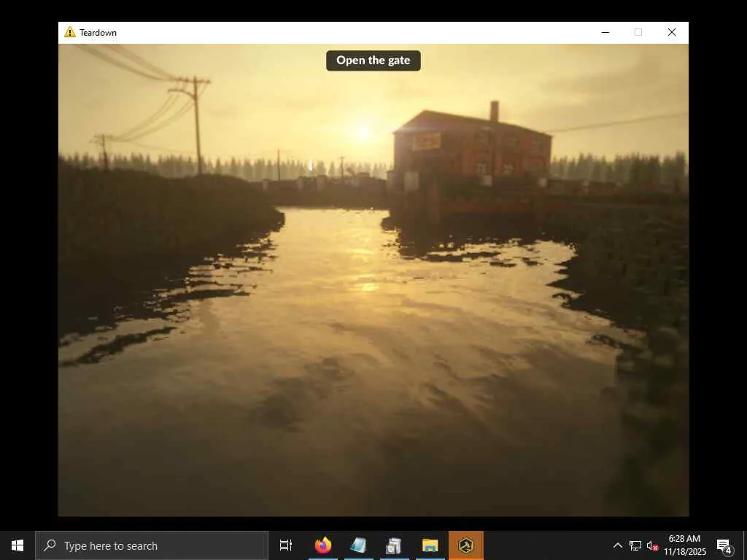Click the date 11/18/2025 in taskbar
This screenshot has height=560, width=747.
coord(684,552)
